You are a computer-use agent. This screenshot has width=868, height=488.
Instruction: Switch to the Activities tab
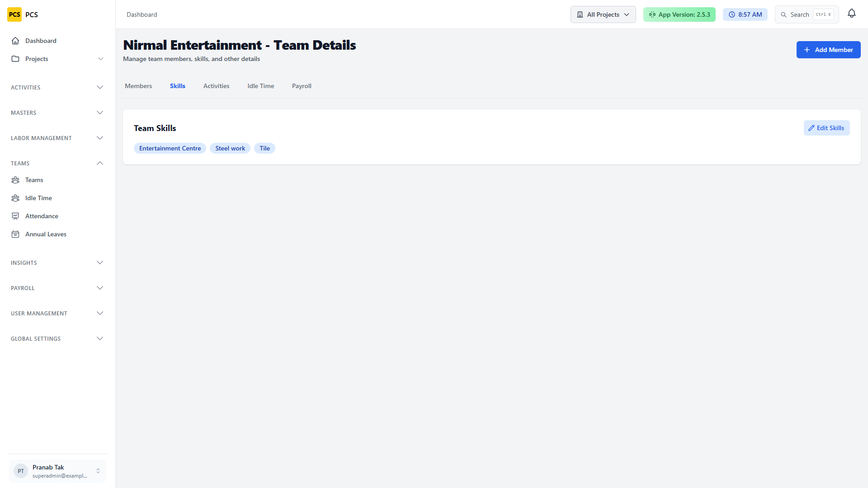point(216,86)
